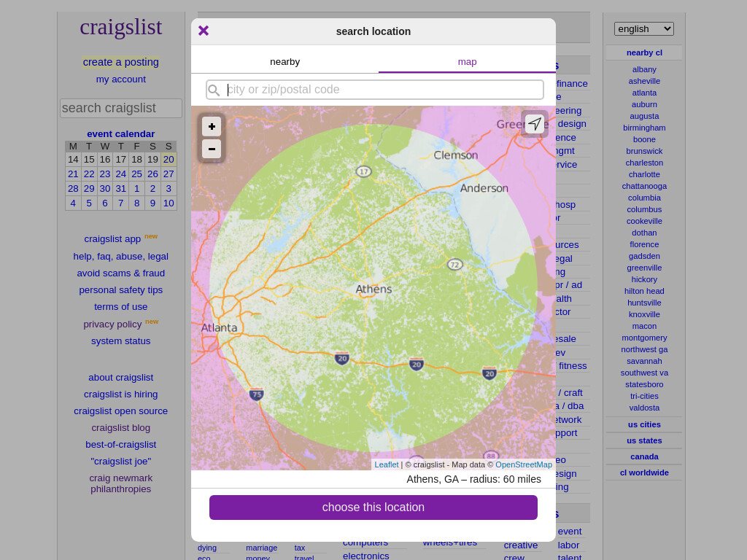Image resolution: width=747 pixels, height=560 pixels.
Task: Open about craigslist
Action: tap(121, 378)
